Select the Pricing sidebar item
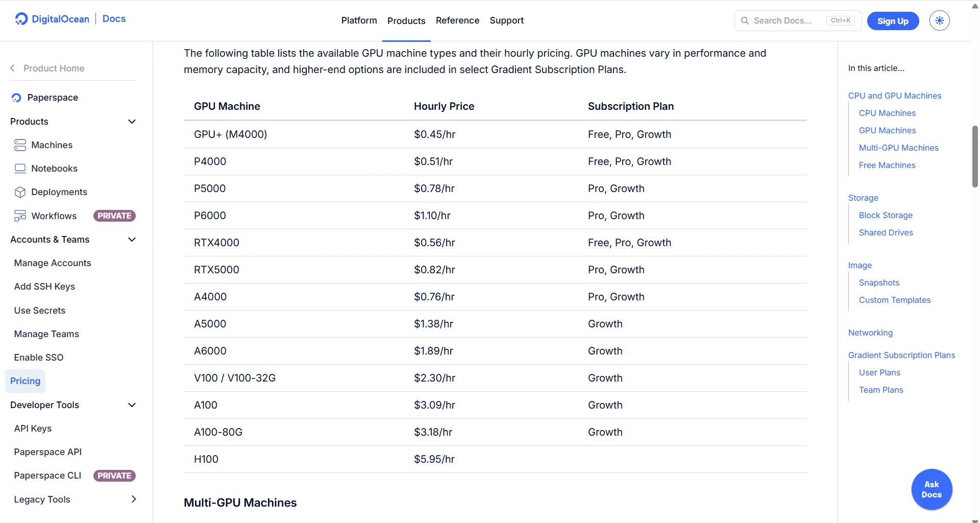This screenshot has height=523, width=980. (x=25, y=381)
